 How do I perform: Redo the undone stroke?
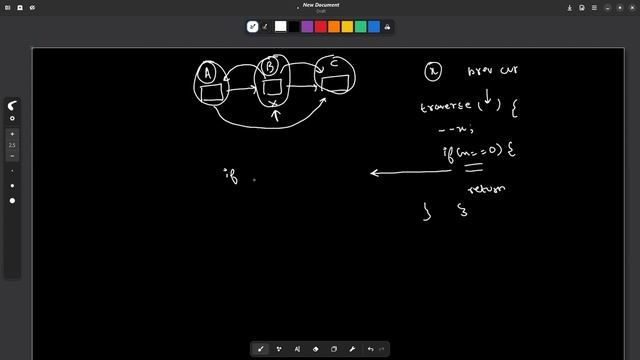(x=382, y=349)
